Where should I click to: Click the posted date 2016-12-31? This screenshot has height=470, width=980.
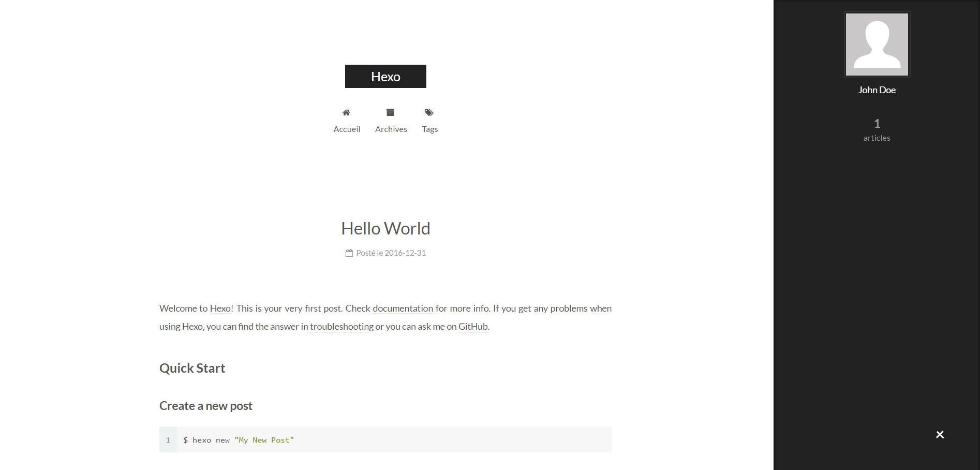(405, 253)
